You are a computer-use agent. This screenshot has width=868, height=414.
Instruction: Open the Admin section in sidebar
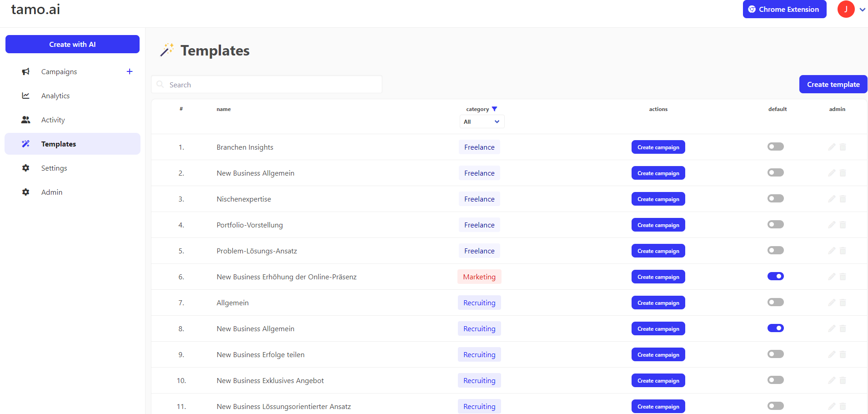pos(52,192)
